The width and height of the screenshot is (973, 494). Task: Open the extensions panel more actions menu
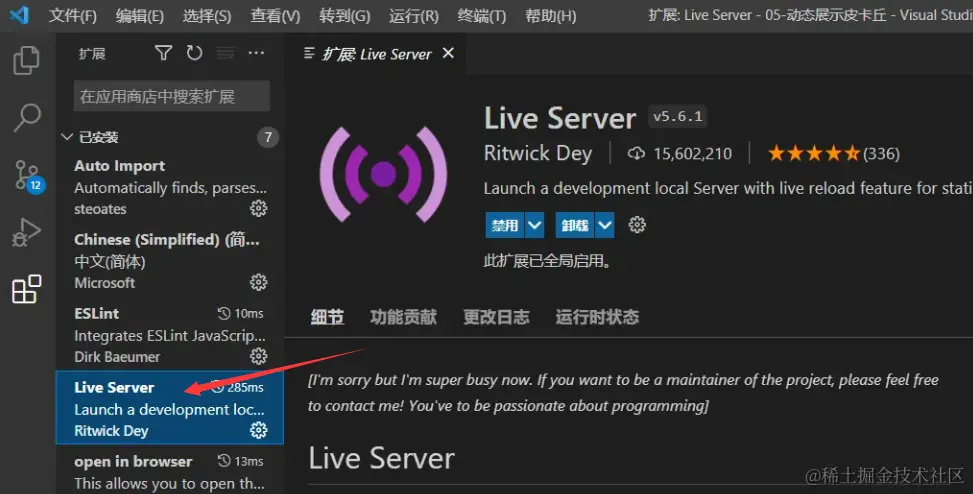point(256,53)
